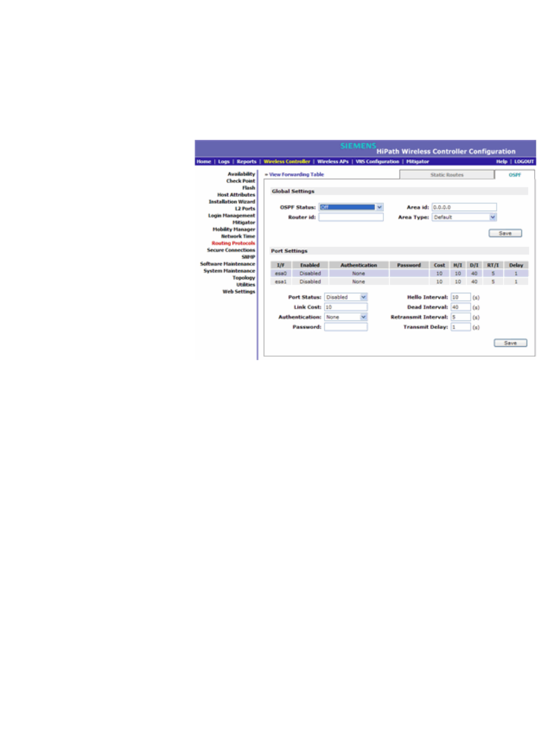Viewport: 537px width, 756px height.
Task: Click the Hello Interval input field
Action: pyautogui.click(x=460, y=297)
